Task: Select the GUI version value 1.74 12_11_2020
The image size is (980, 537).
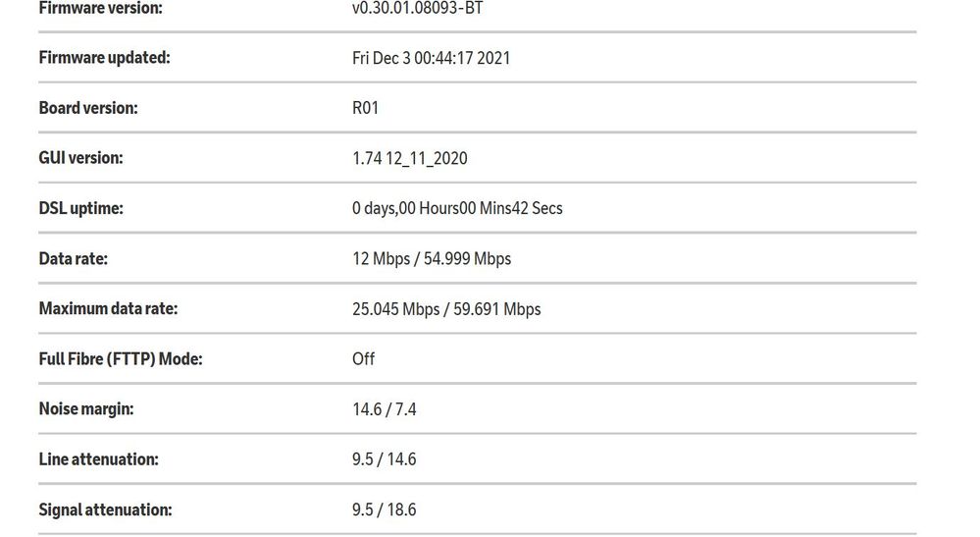Action: tap(409, 158)
